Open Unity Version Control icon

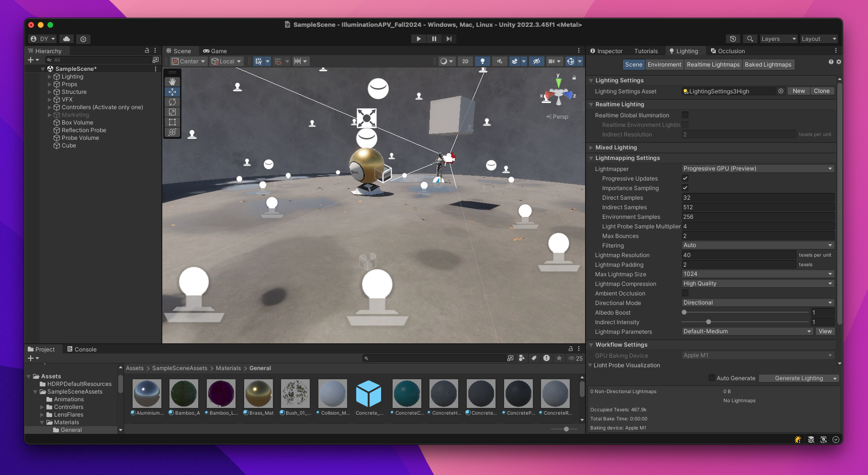click(x=83, y=39)
